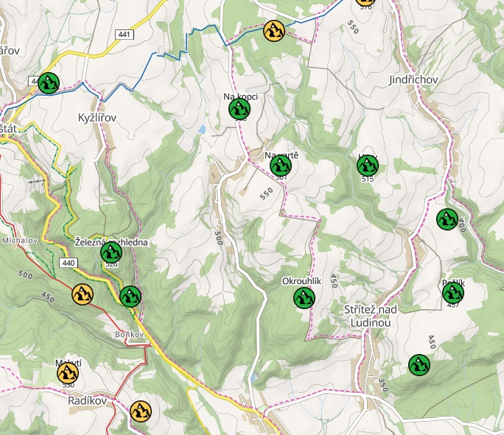
Task: Select the green marker northwest of Kyžlířov
Action: tap(49, 83)
